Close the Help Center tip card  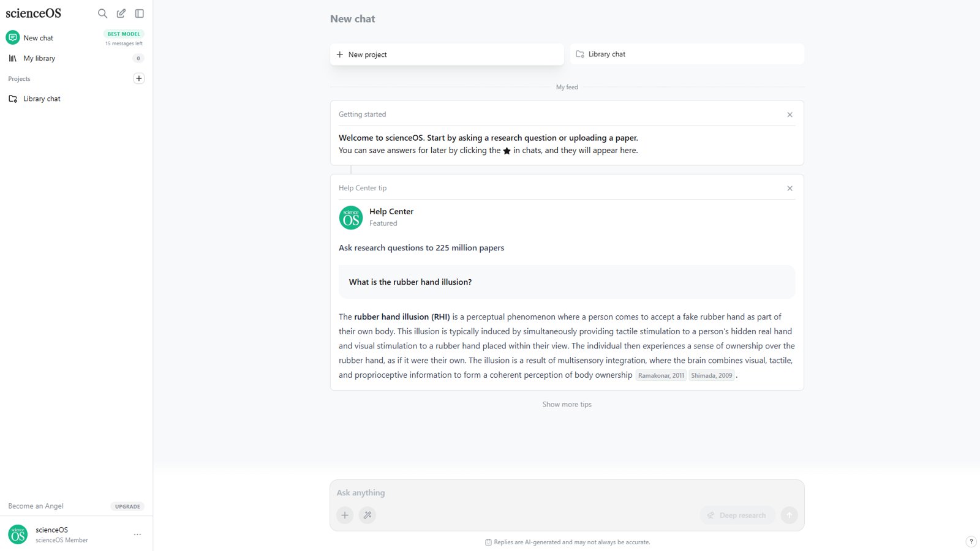point(790,188)
